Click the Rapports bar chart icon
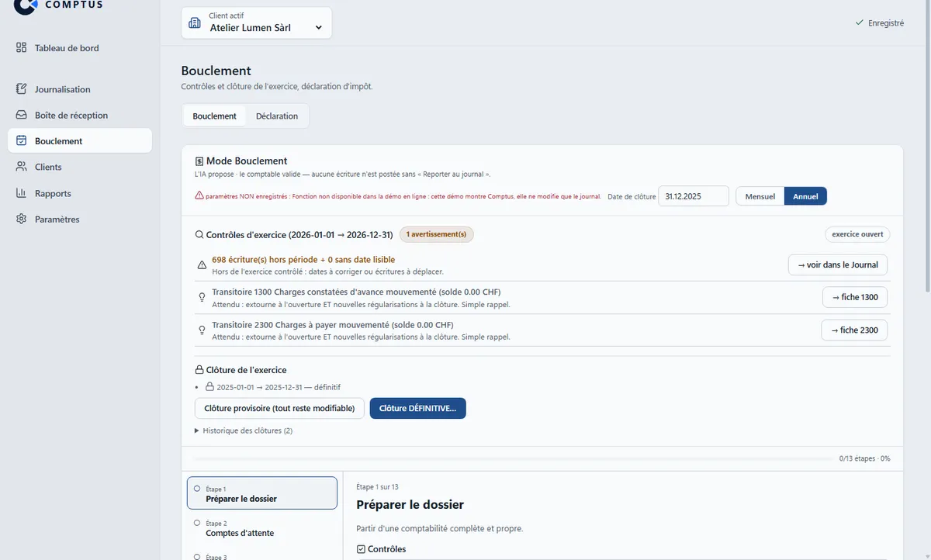Image resolution: width=931 pixels, height=560 pixels. [22, 193]
